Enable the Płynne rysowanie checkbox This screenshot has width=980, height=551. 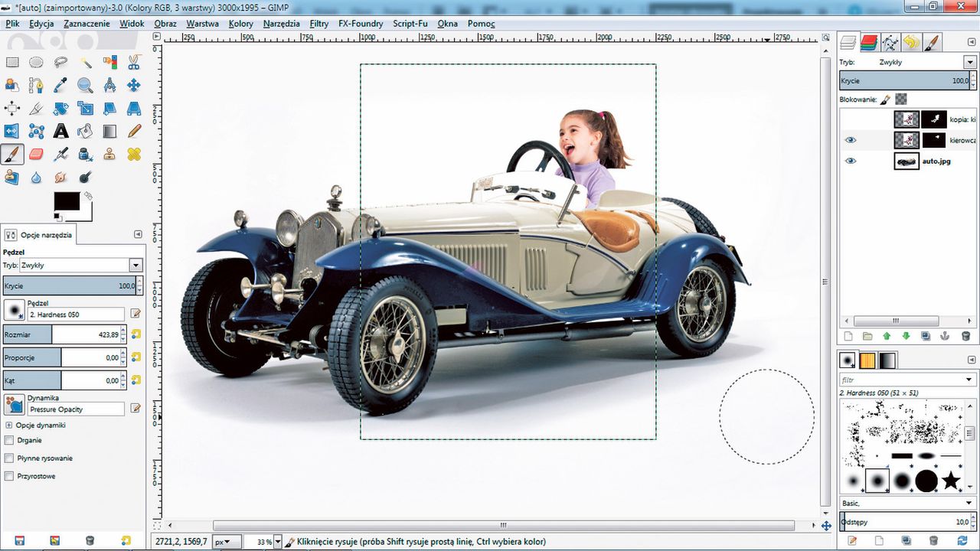9,458
